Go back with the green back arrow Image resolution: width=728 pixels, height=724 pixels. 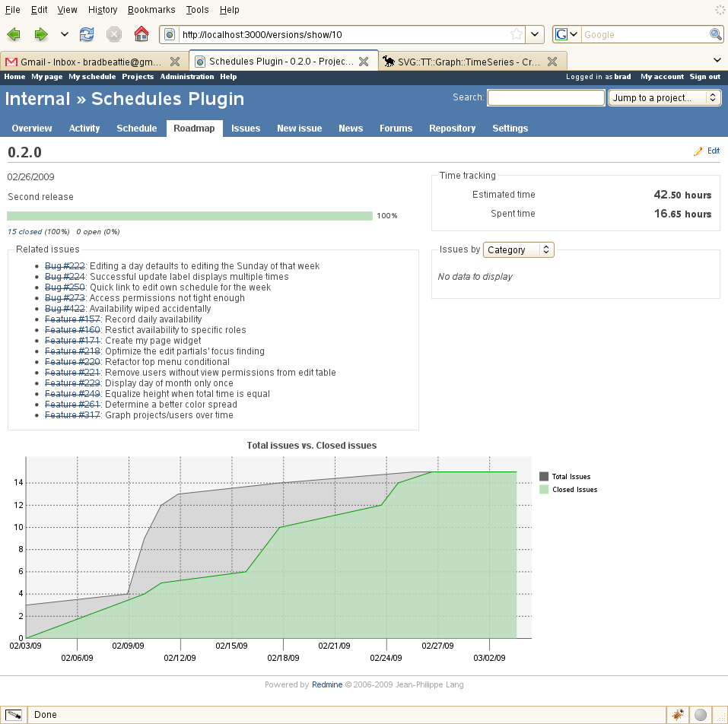(14, 34)
